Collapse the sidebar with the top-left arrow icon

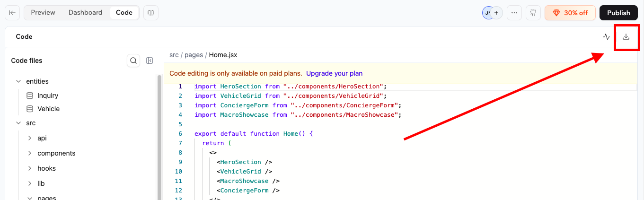[12, 13]
